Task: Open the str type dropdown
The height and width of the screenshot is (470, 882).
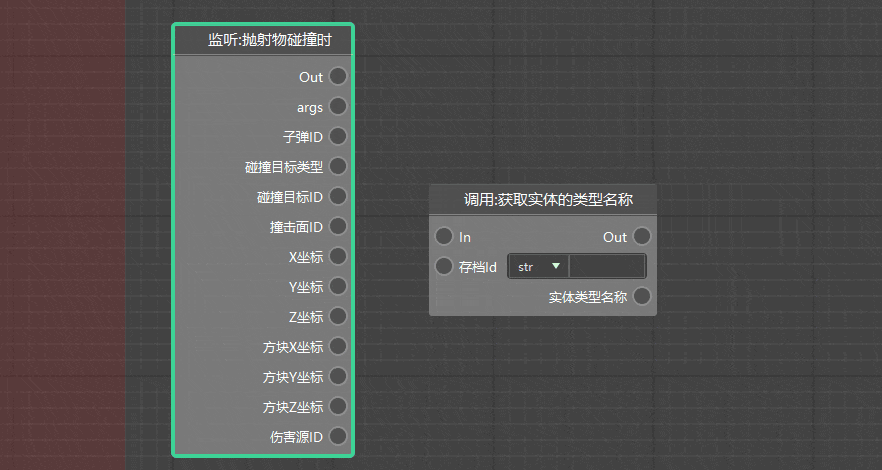Action: pos(538,267)
